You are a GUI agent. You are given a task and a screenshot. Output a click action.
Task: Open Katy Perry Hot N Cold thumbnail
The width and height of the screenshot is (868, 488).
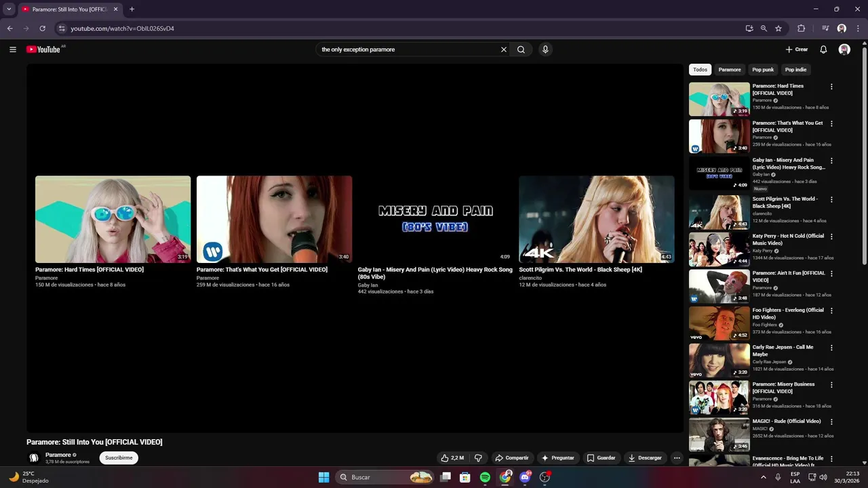[719, 249]
